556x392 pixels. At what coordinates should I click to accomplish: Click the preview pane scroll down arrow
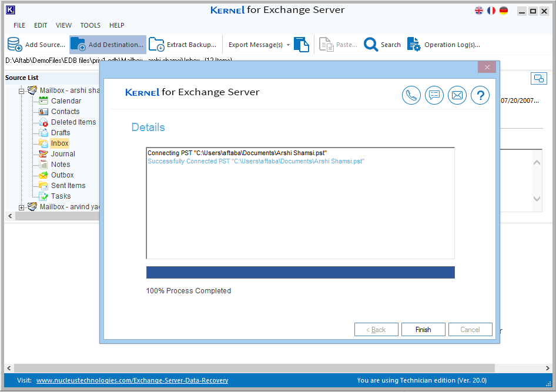click(537, 199)
